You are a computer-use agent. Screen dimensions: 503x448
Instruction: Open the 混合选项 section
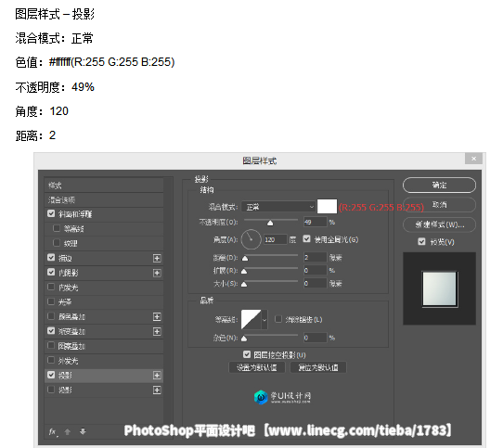pyautogui.click(x=104, y=200)
